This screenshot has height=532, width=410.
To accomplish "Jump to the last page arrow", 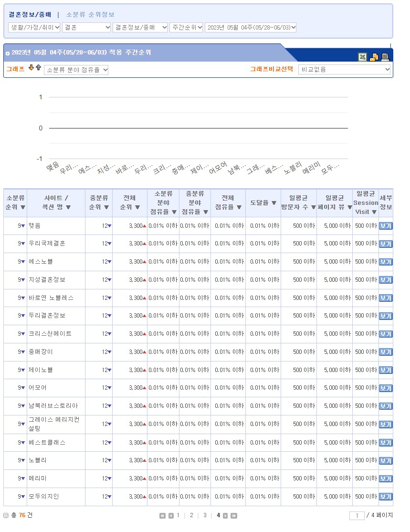I will tap(234, 516).
